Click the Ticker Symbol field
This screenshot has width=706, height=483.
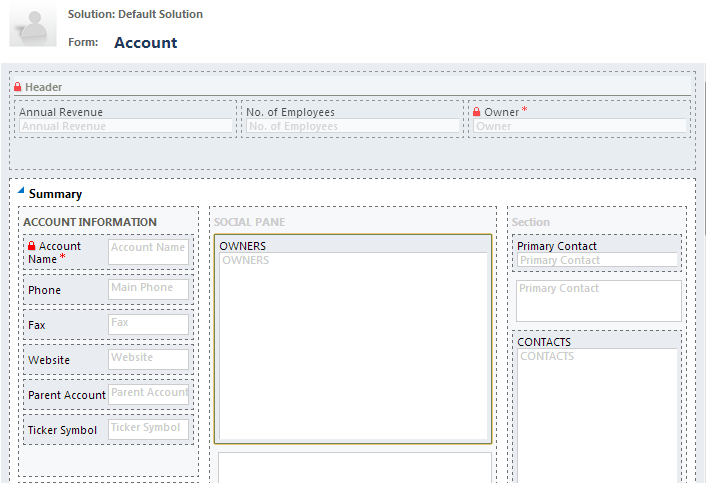148,428
